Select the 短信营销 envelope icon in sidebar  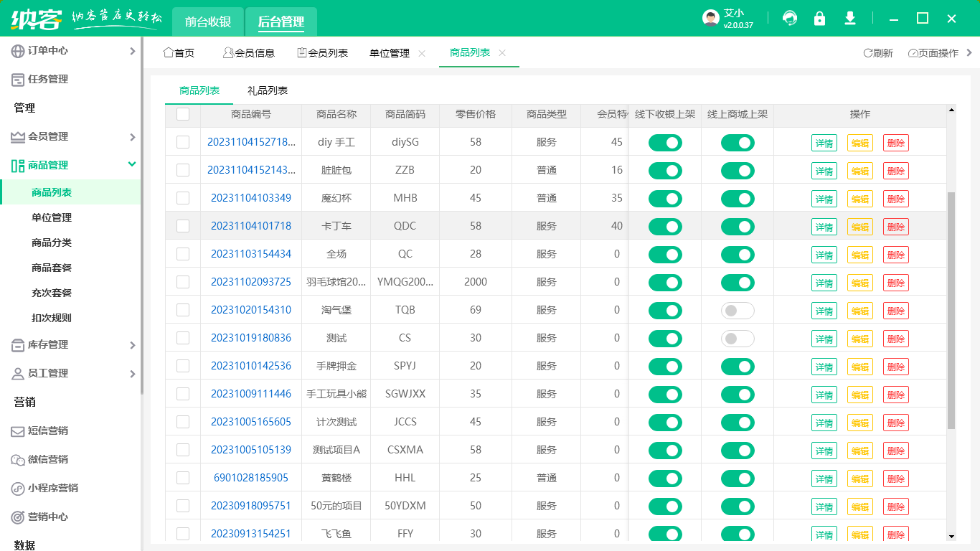coord(17,430)
